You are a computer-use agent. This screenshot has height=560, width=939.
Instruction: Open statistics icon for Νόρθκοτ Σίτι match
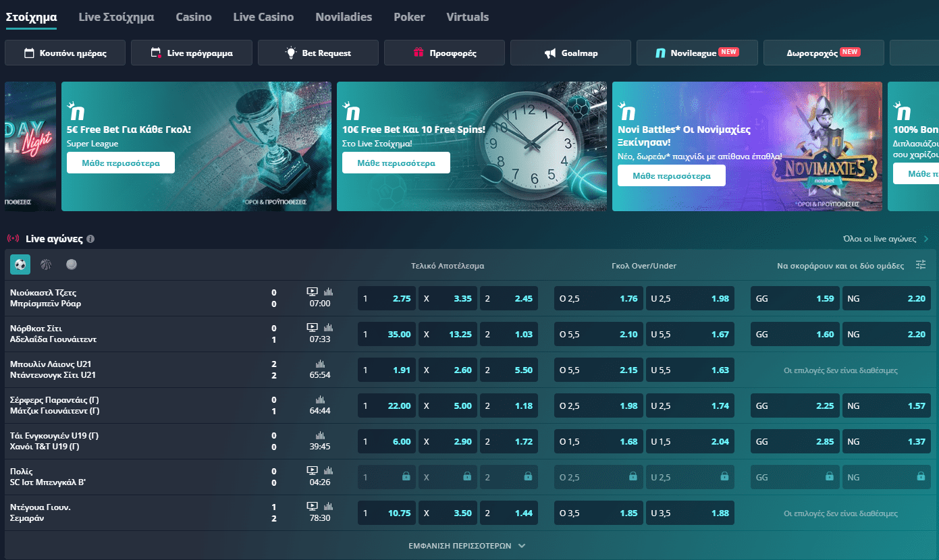point(329,328)
